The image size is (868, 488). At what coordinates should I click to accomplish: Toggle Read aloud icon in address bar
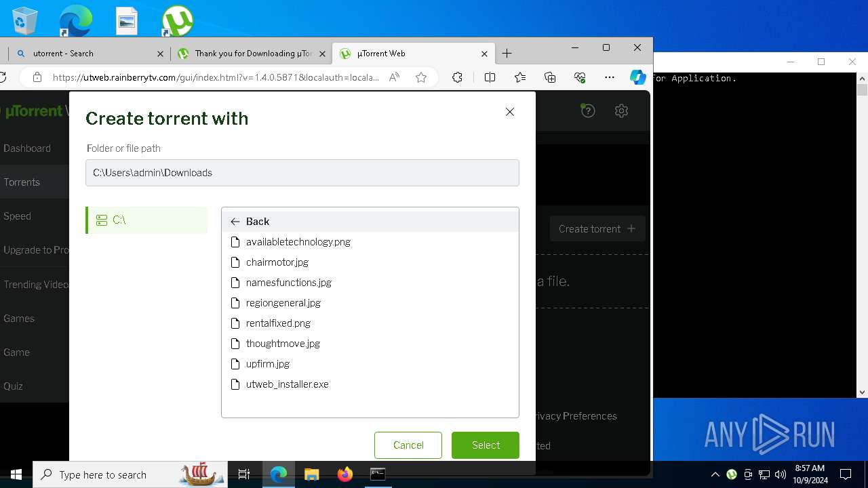394,77
